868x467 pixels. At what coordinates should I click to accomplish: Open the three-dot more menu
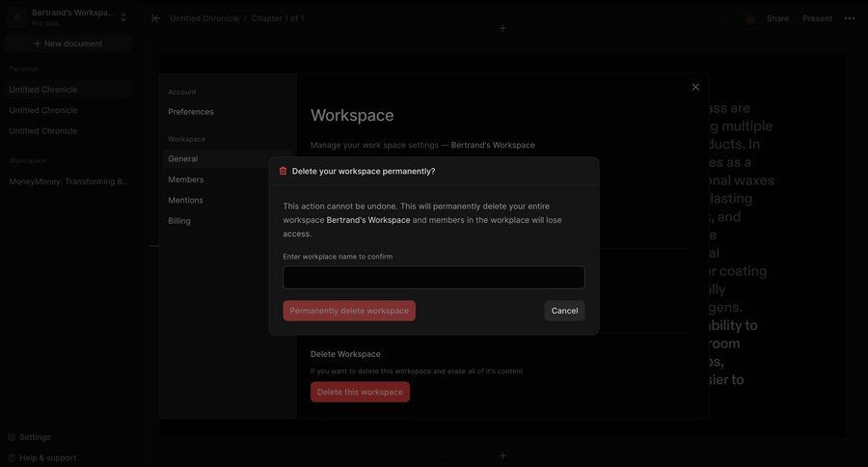coord(850,18)
